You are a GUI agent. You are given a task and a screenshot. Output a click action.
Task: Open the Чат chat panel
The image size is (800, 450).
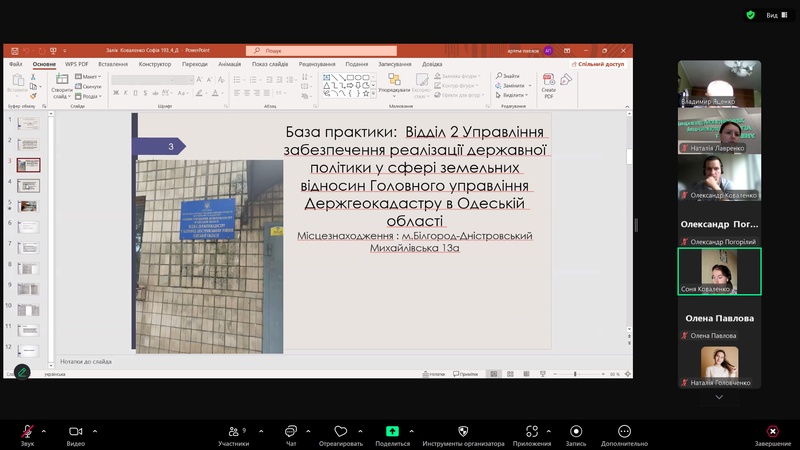tap(291, 431)
